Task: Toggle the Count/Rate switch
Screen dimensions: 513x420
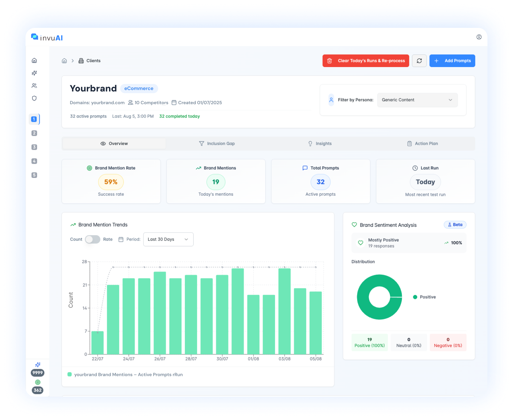Action: point(92,239)
